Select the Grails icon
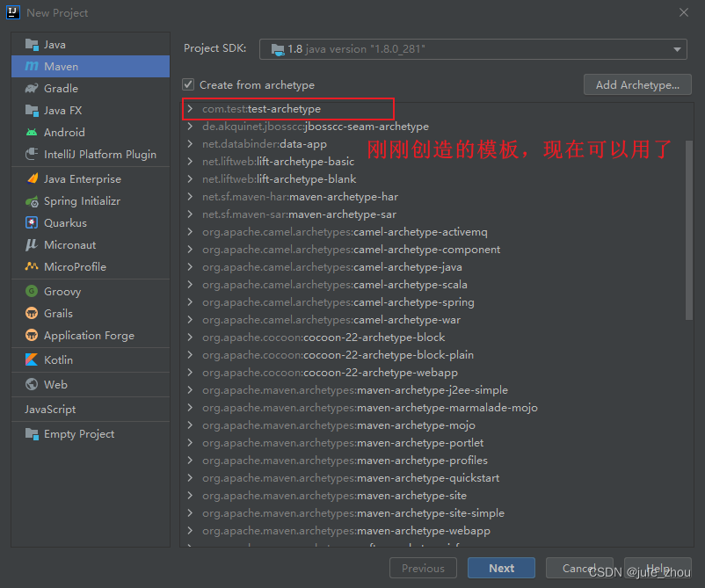Image resolution: width=705 pixels, height=588 pixels. (x=32, y=313)
